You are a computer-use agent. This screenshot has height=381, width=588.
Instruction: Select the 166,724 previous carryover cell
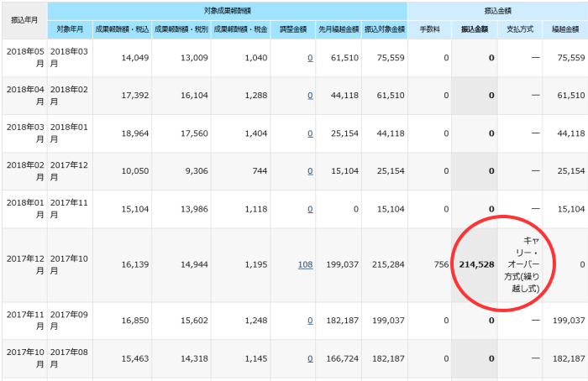coord(339,358)
